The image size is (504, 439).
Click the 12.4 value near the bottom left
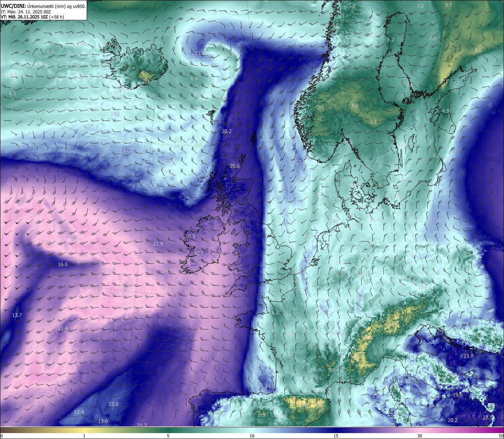(79, 412)
